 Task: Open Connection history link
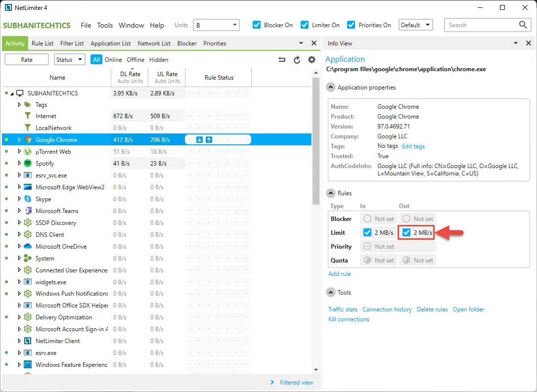(x=387, y=309)
